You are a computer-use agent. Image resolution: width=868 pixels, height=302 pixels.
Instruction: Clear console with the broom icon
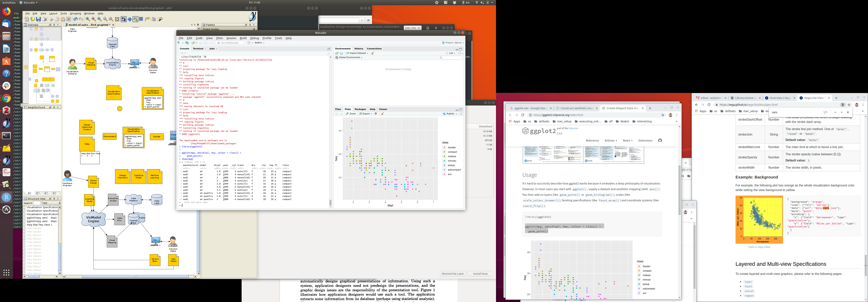[x=329, y=53]
